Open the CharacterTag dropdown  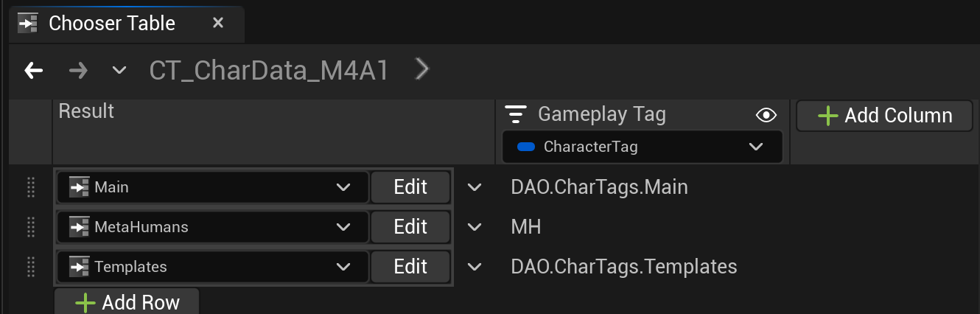755,147
